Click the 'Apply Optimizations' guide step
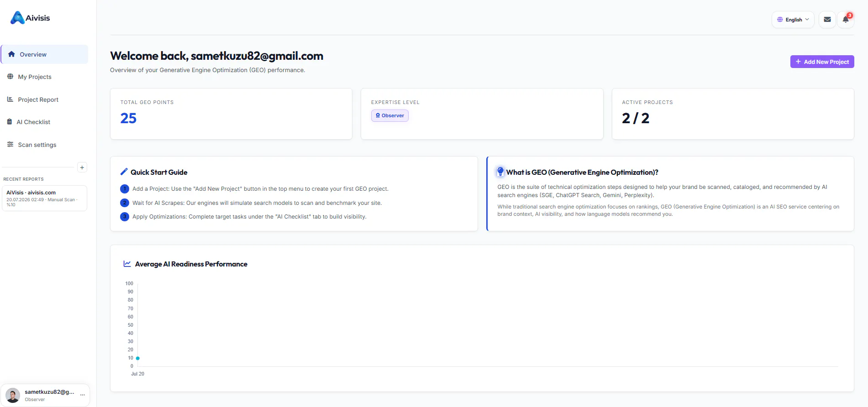This screenshot has width=868, height=407. click(249, 216)
